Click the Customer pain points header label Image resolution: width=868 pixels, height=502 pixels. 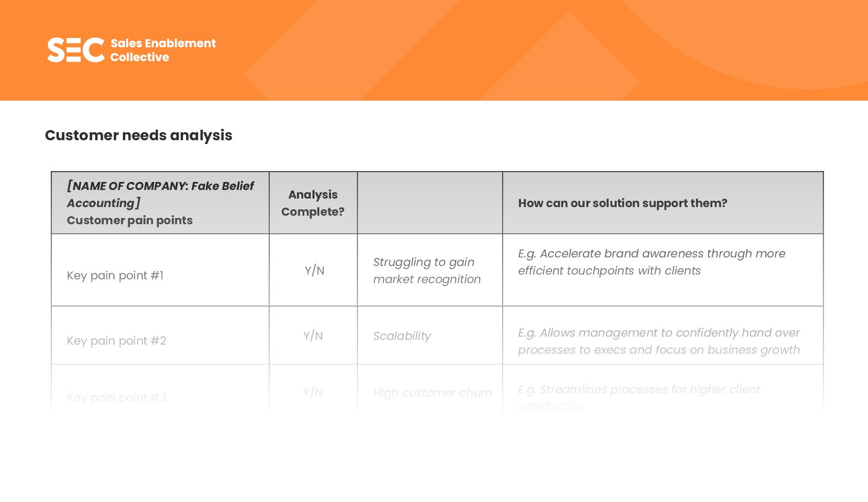pos(129,220)
